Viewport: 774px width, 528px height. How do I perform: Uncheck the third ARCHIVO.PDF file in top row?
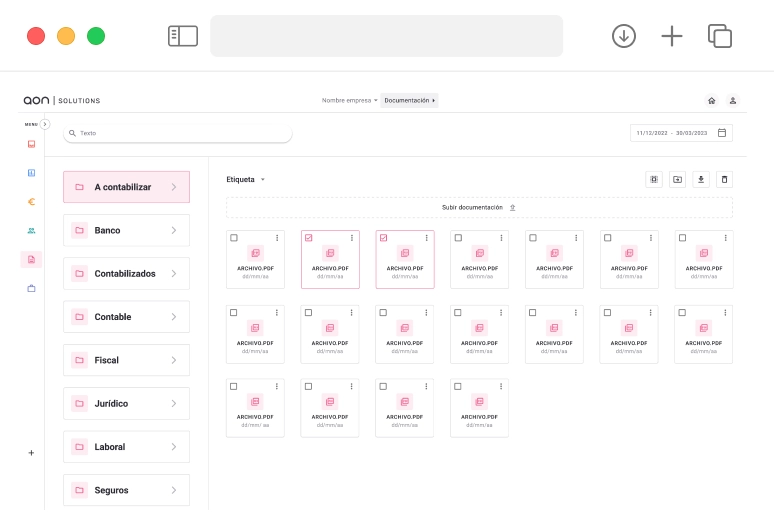click(x=383, y=238)
